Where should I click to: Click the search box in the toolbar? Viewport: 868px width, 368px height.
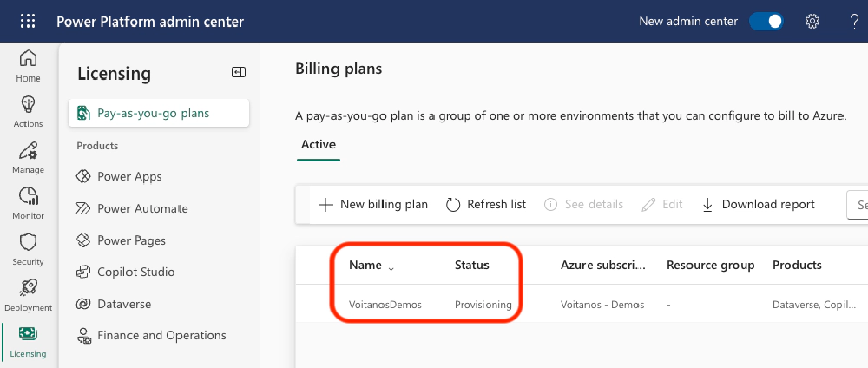tap(858, 205)
